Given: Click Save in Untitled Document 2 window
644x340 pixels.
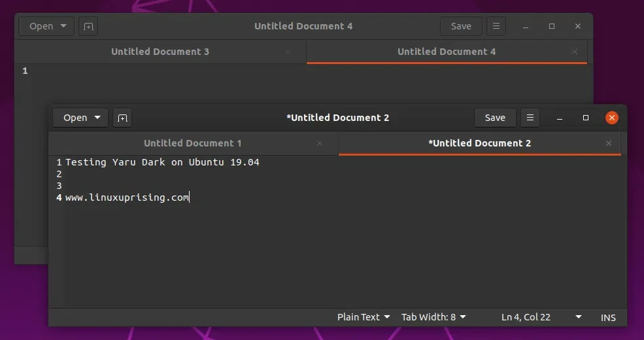Looking at the screenshot, I should point(495,118).
